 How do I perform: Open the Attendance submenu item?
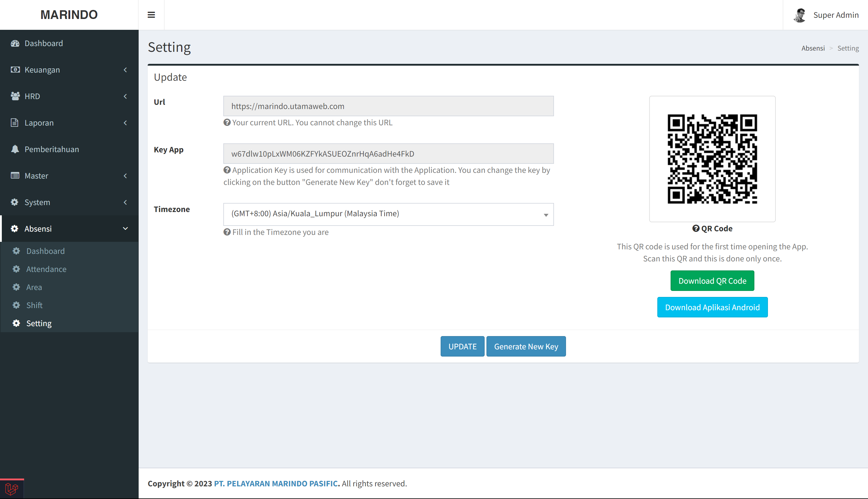(x=46, y=269)
